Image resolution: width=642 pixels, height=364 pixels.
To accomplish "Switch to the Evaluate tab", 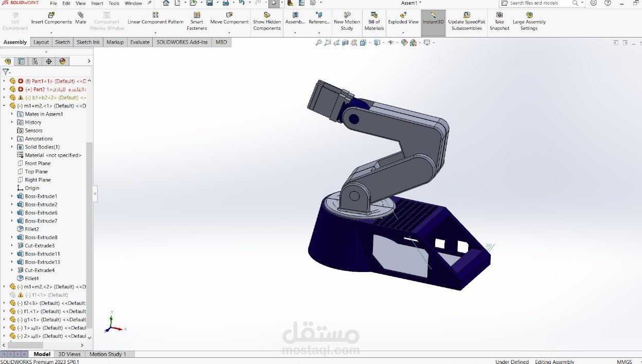I will tap(139, 42).
